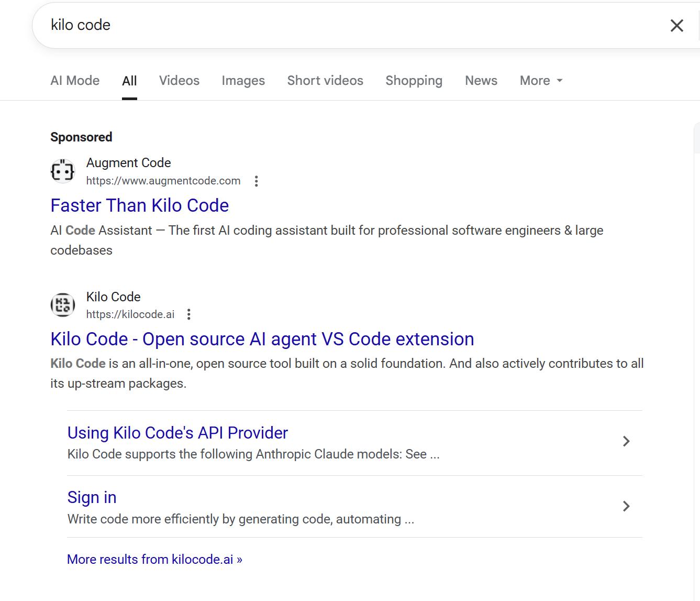The image size is (700, 601).
Task: Click inside the kilo code search field
Action: (x=346, y=25)
